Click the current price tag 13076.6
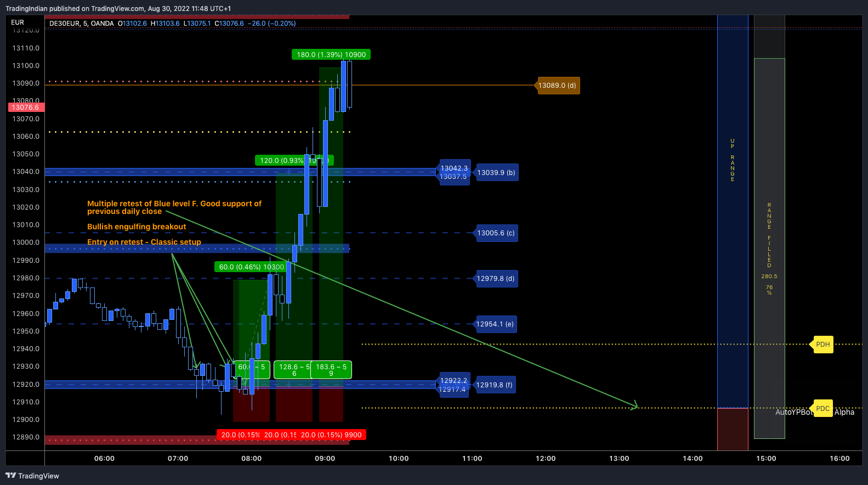The width and height of the screenshot is (868, 485). coord(26,108)
